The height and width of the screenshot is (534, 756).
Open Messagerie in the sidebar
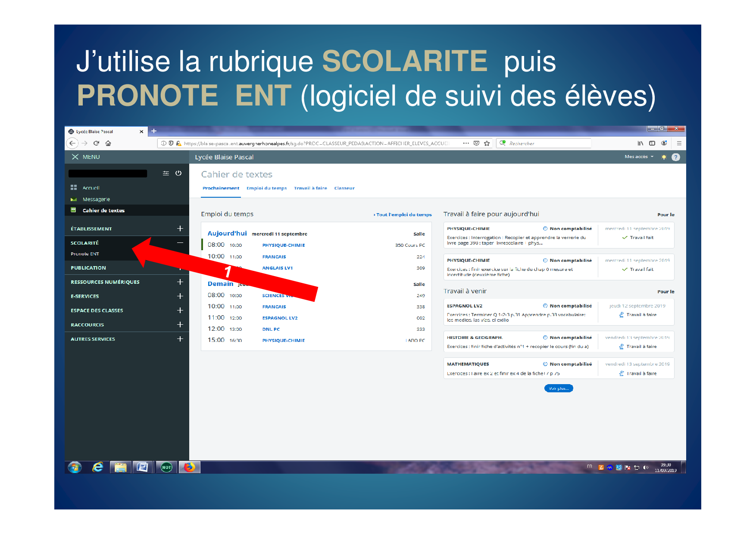tap(96, 199)
